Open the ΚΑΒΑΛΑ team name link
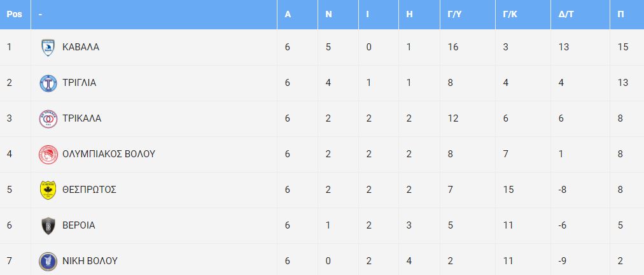This screenshot has width=644, height=275. pyautogui.click(x=81, y=47)
